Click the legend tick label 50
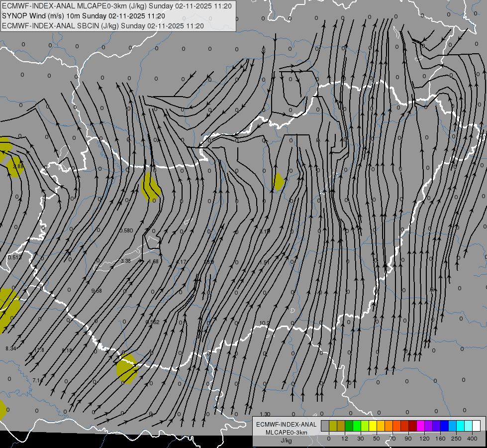 pyautogui.click(x=376, y=439)
